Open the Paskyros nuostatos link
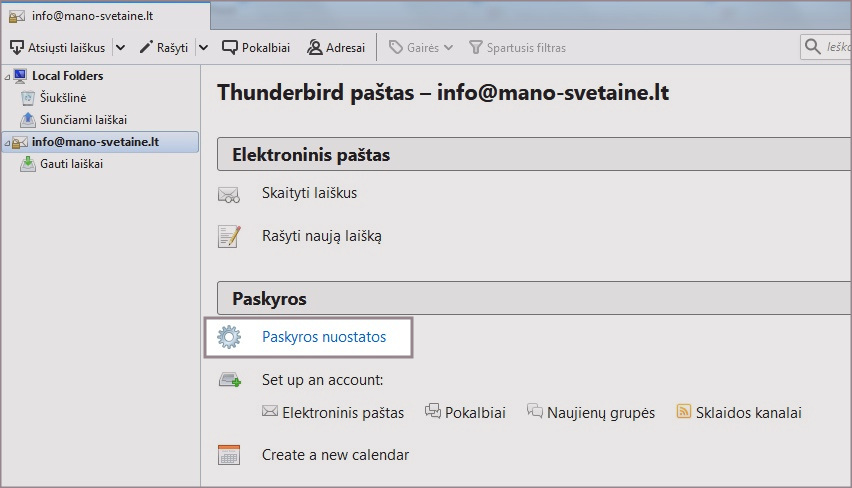 [323, 337]
